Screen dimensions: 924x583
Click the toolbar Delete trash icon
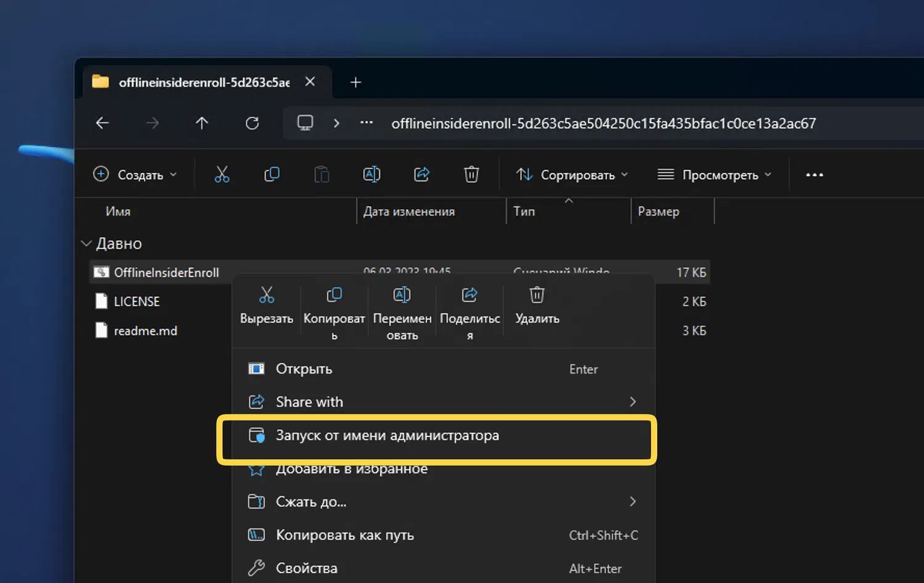pyautogui.click(x=471, y=175)
